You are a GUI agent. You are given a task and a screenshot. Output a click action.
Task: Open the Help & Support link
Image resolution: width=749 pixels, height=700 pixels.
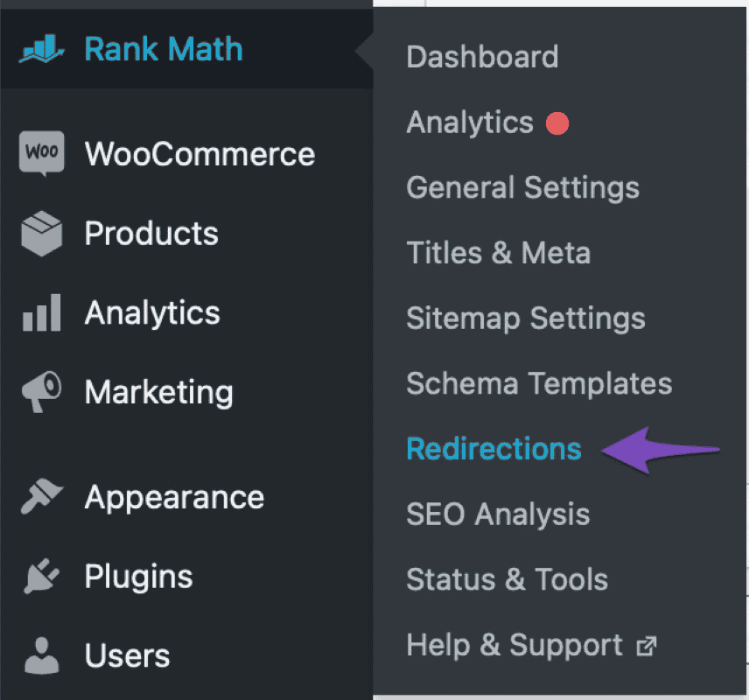pos(514,645)
